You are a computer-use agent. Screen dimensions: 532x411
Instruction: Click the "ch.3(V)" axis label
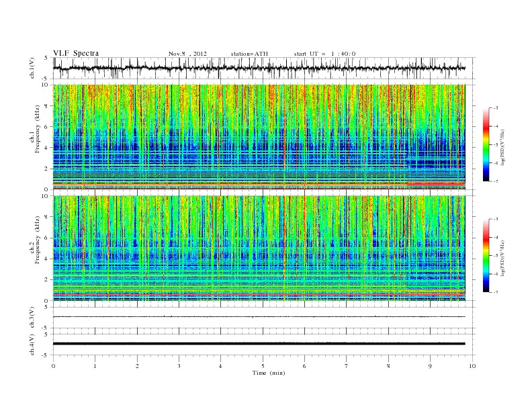click(x=32, y=318)
